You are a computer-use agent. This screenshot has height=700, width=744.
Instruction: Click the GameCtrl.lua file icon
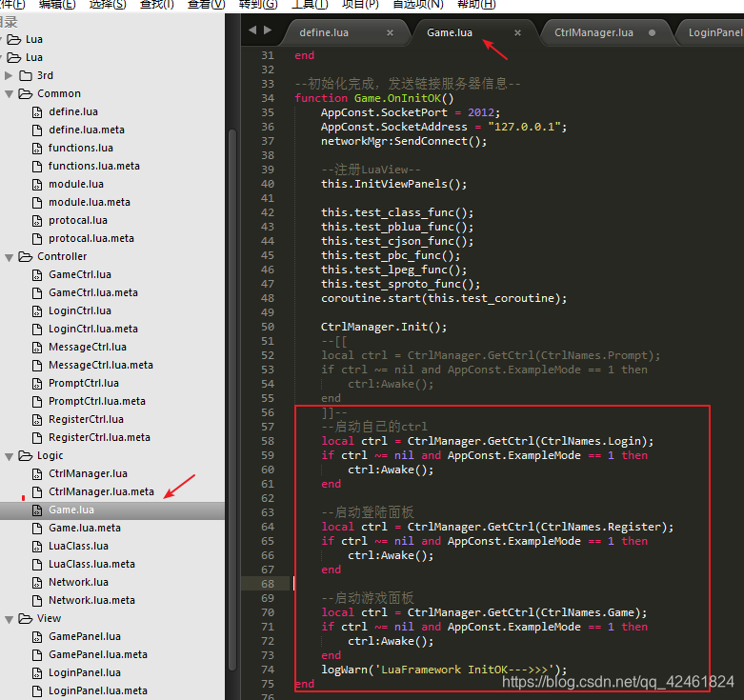[37, 274]
